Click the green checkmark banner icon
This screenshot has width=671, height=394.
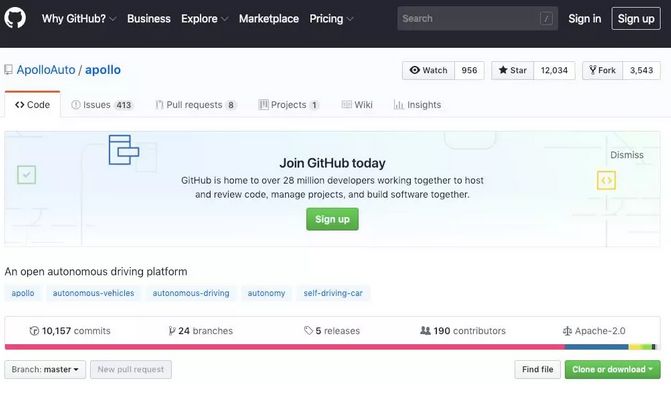(27, 175)
